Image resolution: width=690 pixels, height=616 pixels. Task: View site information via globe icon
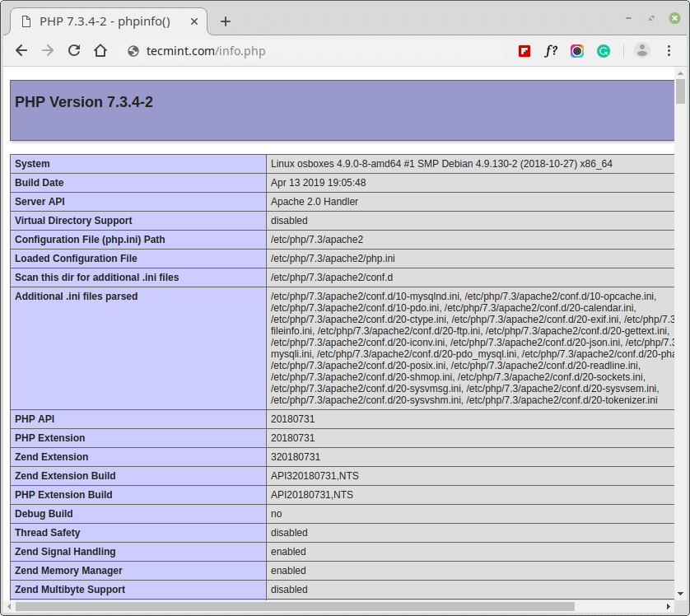point(133,51)
